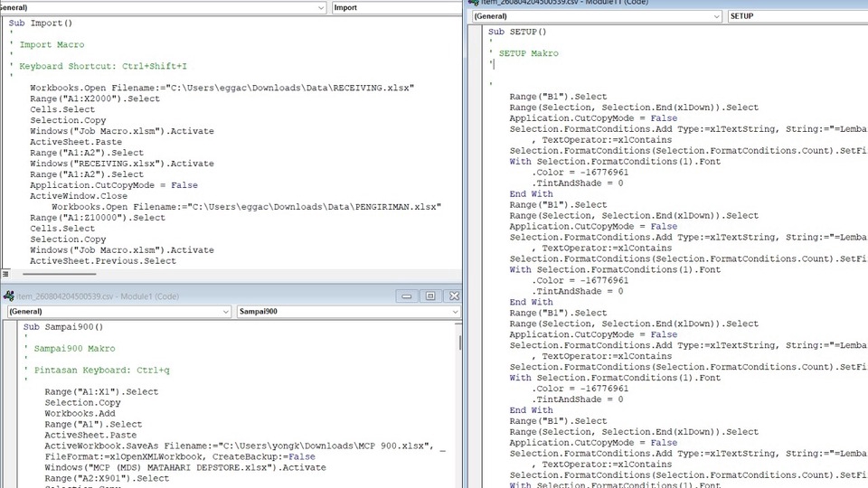868x488 pixels.
Task: Click the Range("A1:Z10000").Select line
Action: 98,218
